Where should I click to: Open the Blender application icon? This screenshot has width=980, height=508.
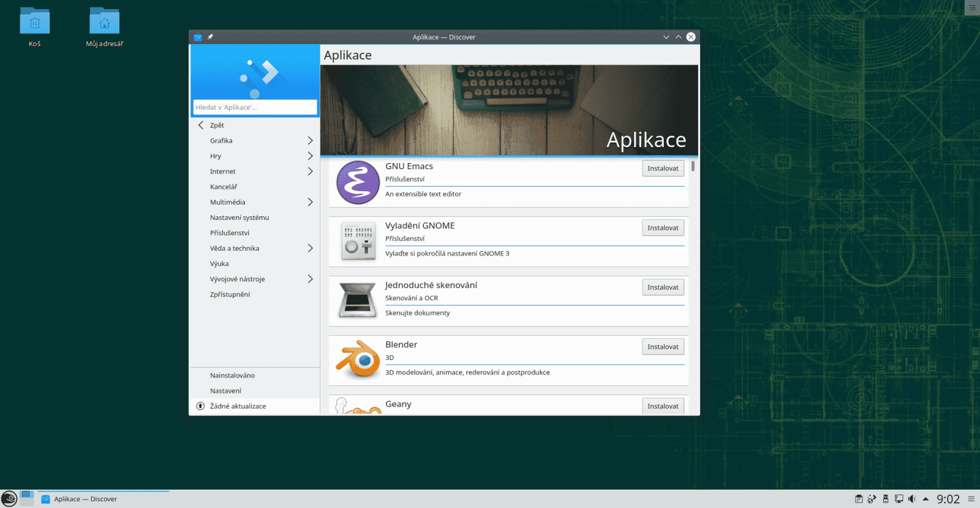pos(358,360)
